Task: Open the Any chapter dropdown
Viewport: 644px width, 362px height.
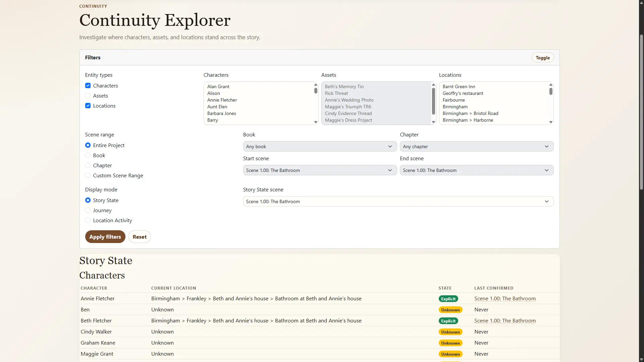Action: (x=476, y=146)
